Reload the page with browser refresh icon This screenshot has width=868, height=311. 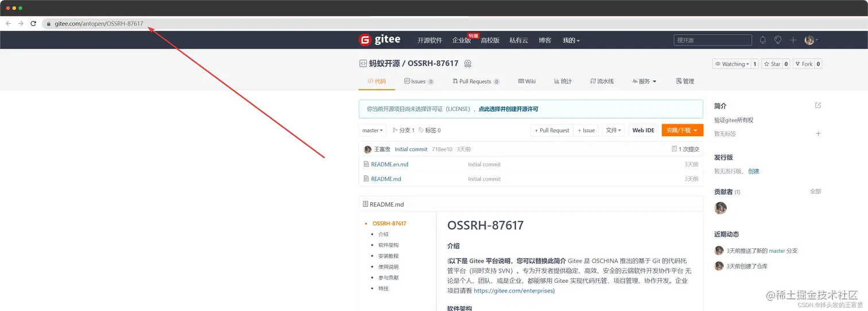(x=33, y=24)
